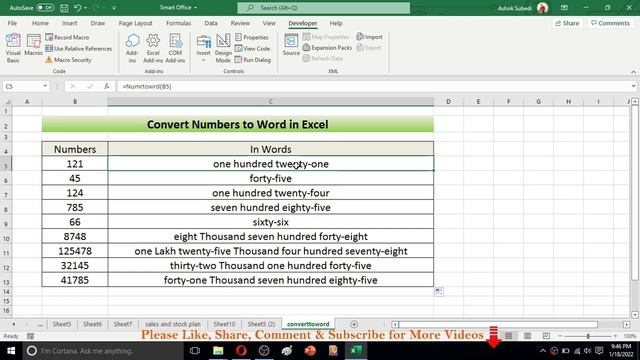Click the Normal view icon
This screenshot has width=640, height=360.
(x=509, y=336)
